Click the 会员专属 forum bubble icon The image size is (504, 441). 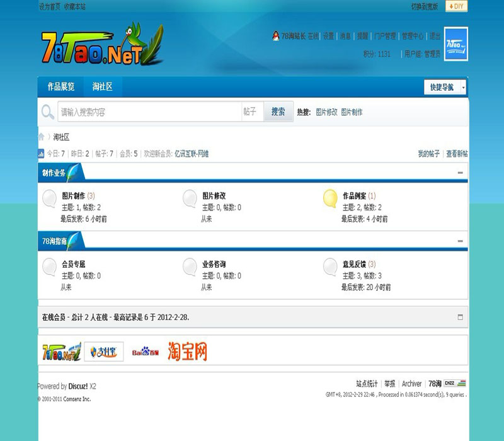pos(50,266)
